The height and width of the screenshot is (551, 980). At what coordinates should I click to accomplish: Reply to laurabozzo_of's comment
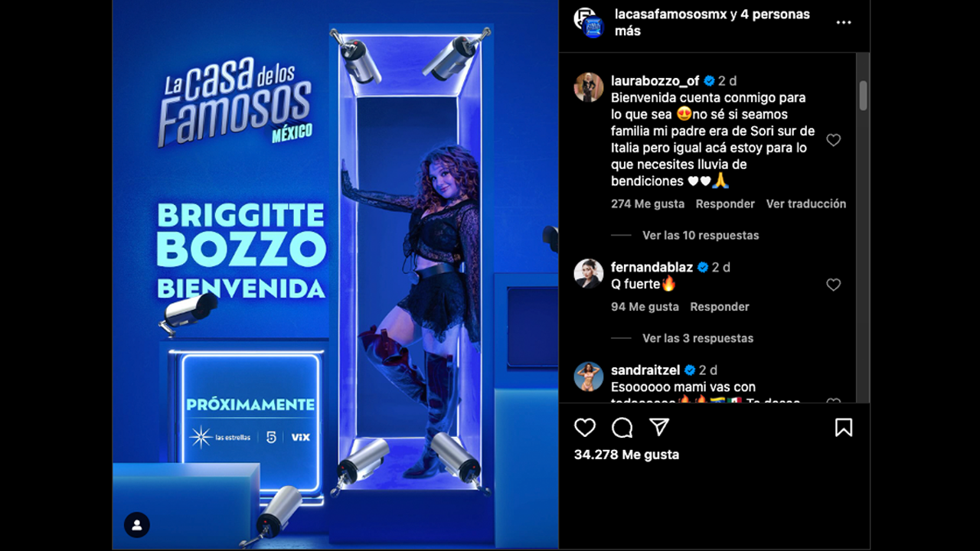[725, 204]
